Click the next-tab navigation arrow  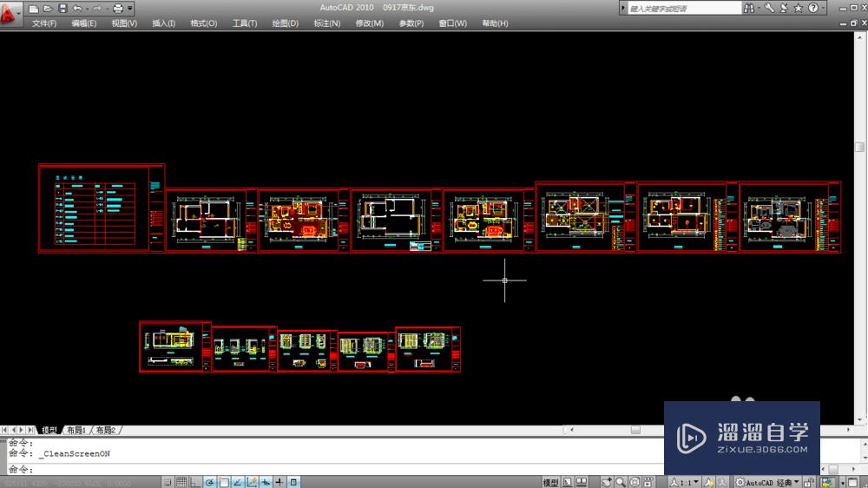point(23,430)
